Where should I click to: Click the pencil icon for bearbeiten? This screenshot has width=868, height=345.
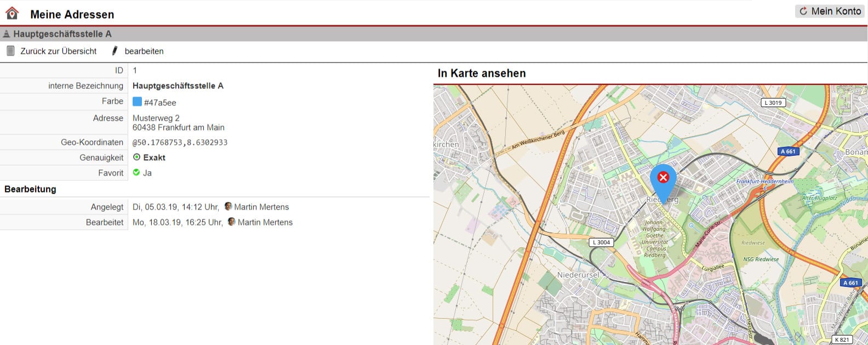[x=115, y=51]
